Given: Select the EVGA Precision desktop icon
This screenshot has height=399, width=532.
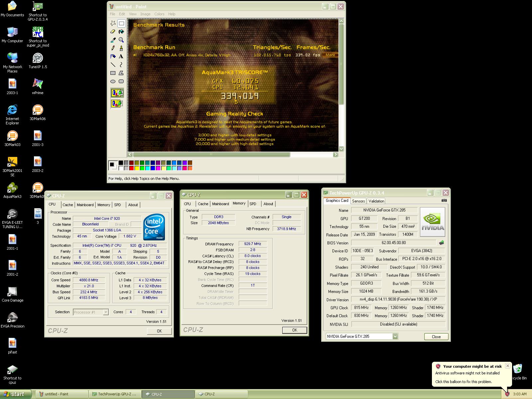Looking at the screenshot, I should click(x=12, y=320).
